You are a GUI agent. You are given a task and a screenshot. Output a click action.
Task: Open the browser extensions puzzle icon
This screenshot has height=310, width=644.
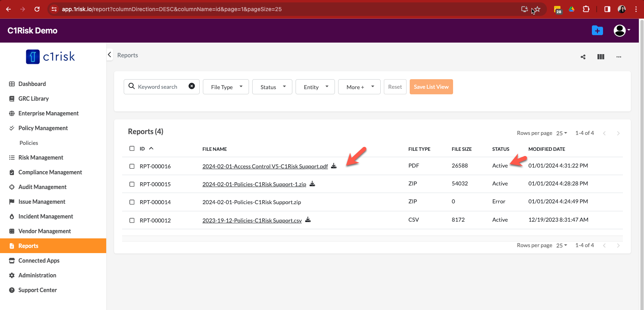coord(586,9)
